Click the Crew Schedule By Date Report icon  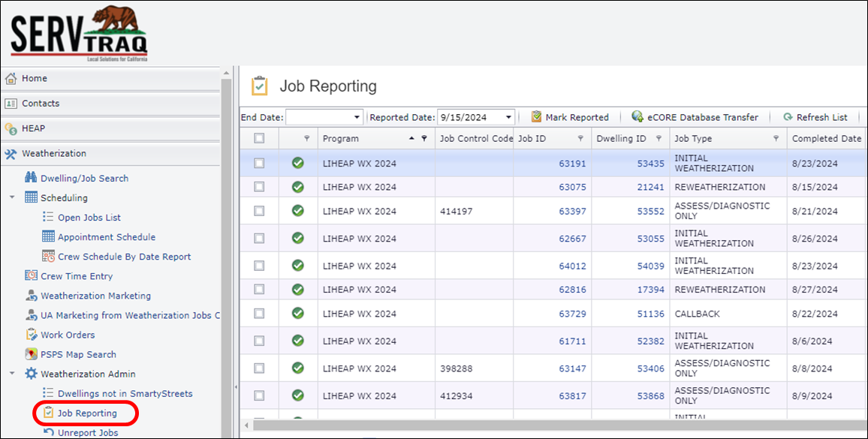pos(48,257)
